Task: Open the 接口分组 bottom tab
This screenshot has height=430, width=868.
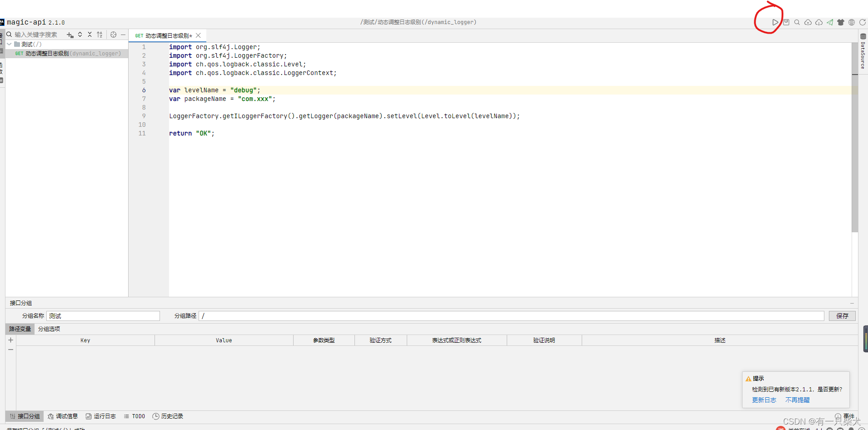Action: click(x=25, y=416)
